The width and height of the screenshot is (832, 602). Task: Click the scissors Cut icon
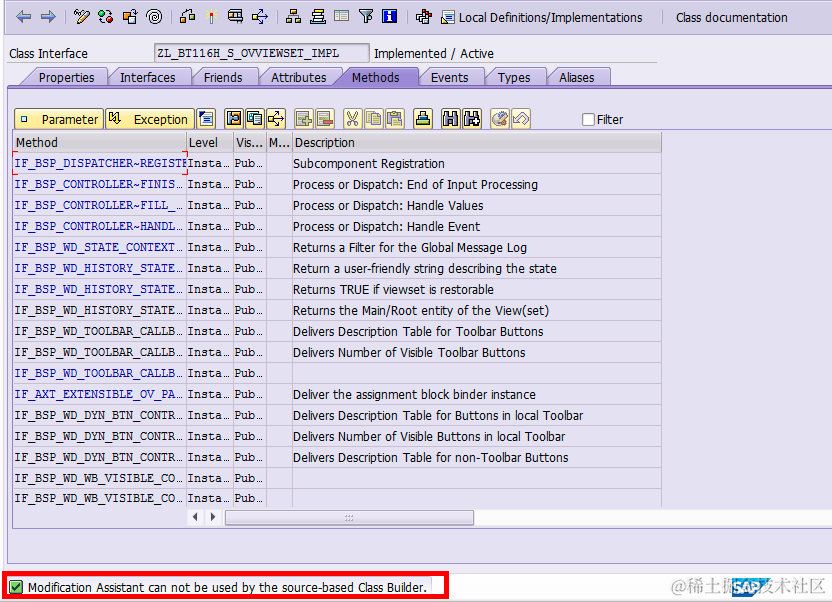pos(352,119)
